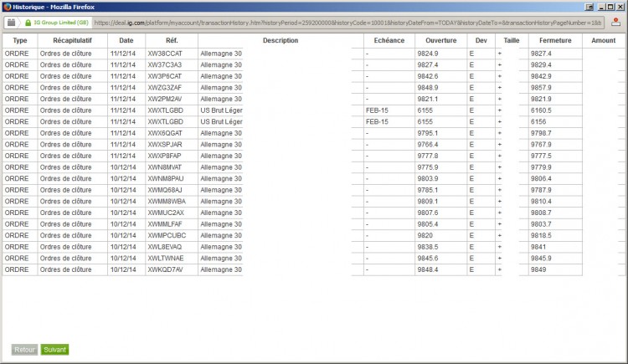Viewport: 628px width, 364px height.
Task: Click closing value 9857.9
Action: point(541,88)
